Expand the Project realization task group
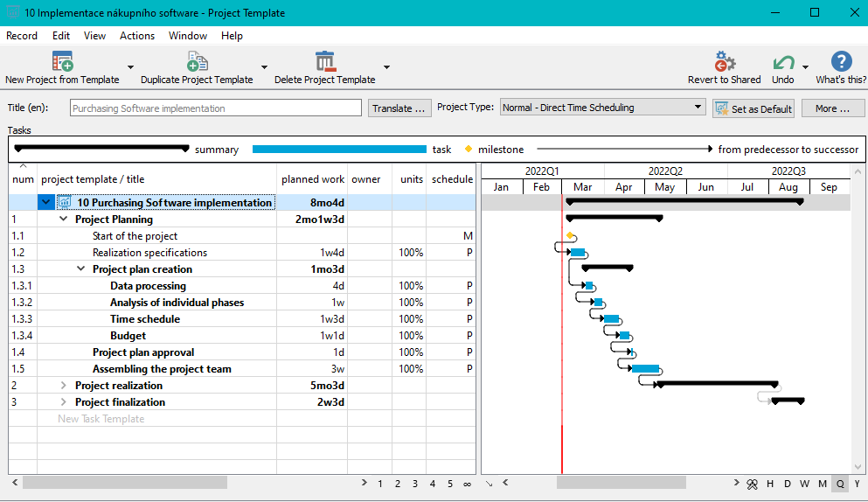This screenshot has width=868, height=502. pos(64,386)
